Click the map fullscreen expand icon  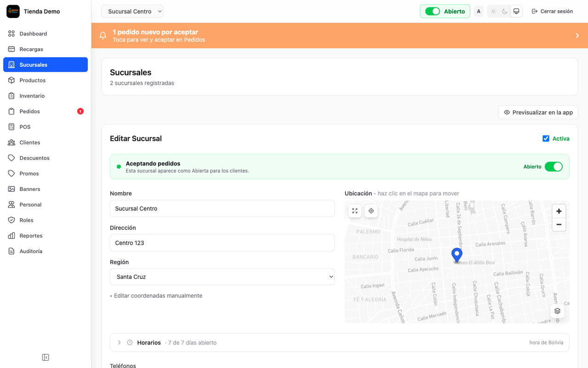pos(355,211)
